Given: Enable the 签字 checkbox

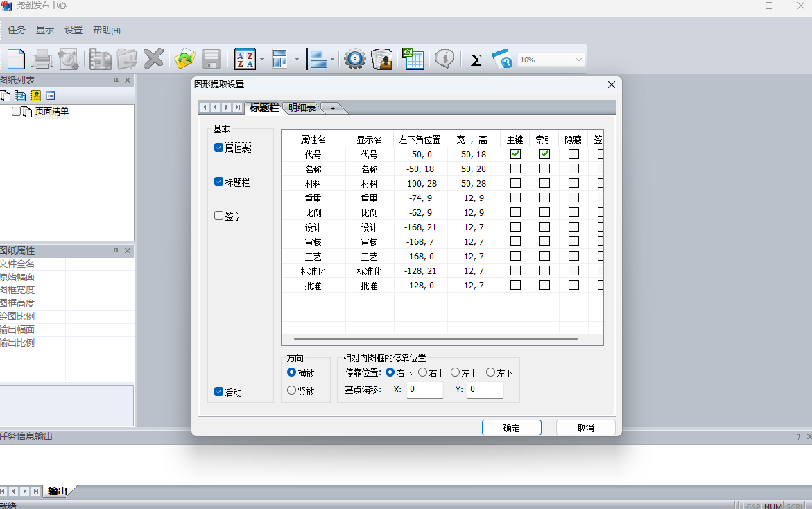Looking at the screenshot, I should coord(218,216).
